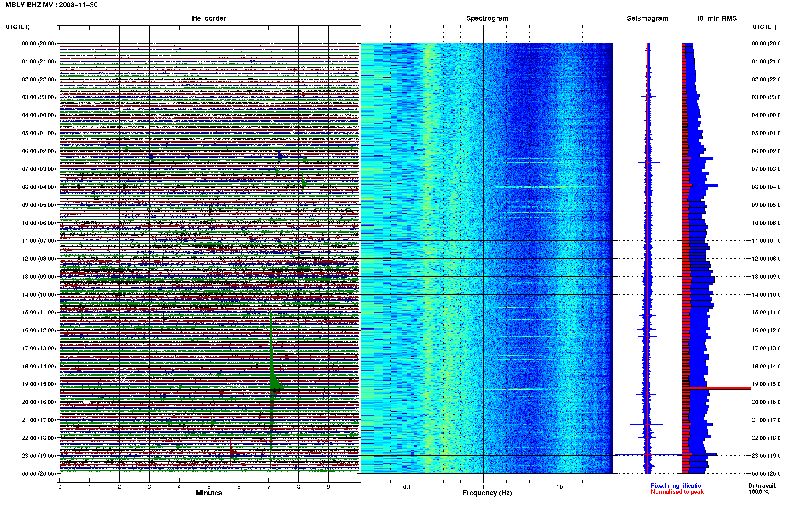Viewport: 812px width, 508px height.
Task: Click left time label '21:00 (17:00)'
Action: [39, 420]
